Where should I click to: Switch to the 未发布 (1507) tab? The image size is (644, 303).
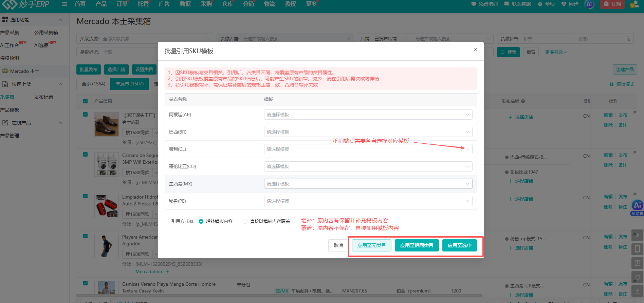[x=130, y=84]
